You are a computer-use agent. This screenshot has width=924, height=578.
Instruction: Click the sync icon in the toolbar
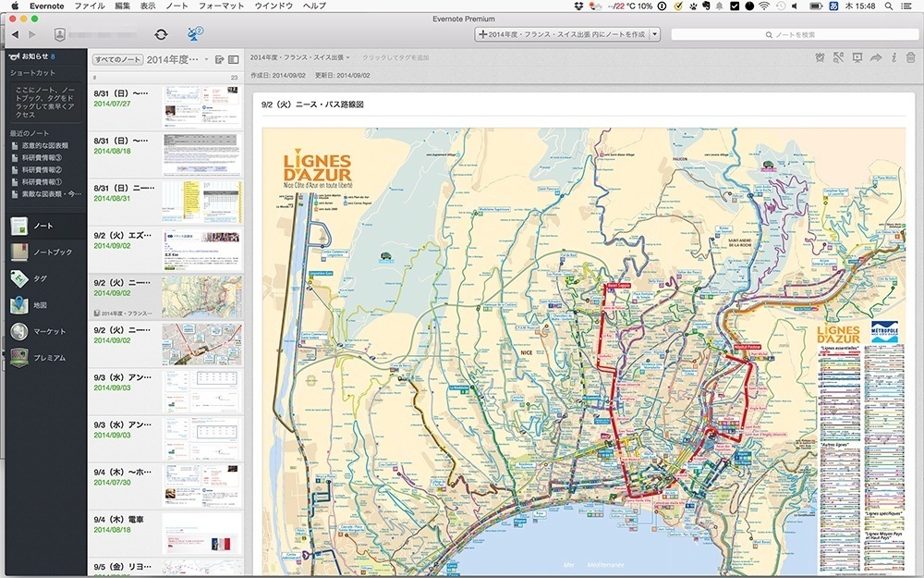161,34
